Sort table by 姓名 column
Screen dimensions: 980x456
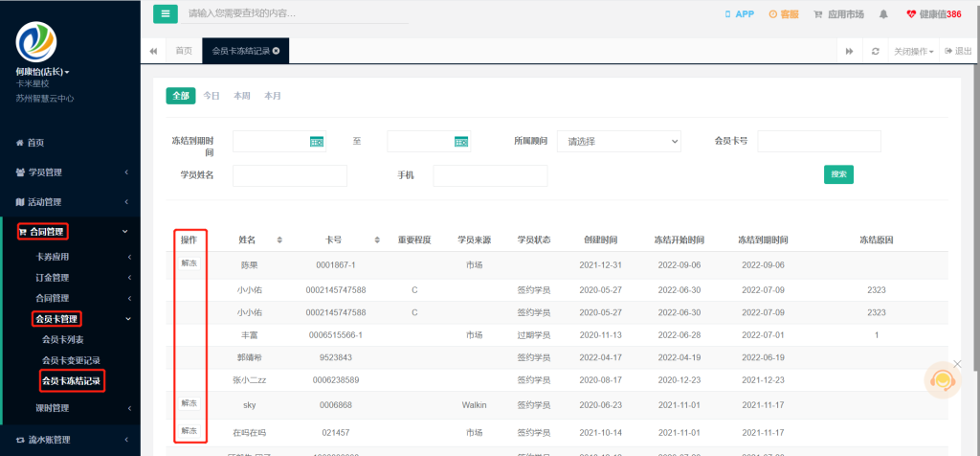coord(279,240)
